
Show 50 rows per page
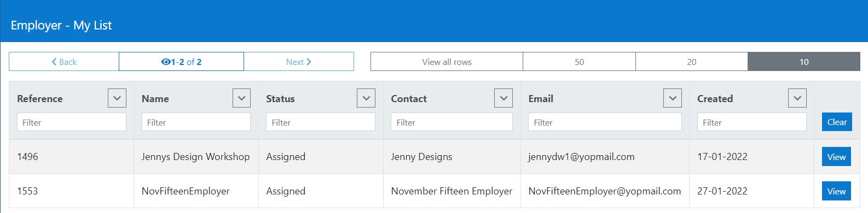click(x=579, y=62)
